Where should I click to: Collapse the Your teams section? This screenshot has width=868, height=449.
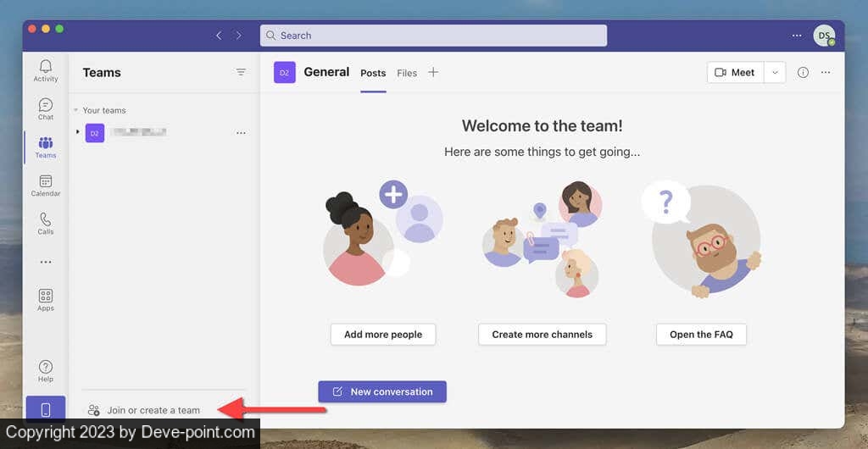75,110
